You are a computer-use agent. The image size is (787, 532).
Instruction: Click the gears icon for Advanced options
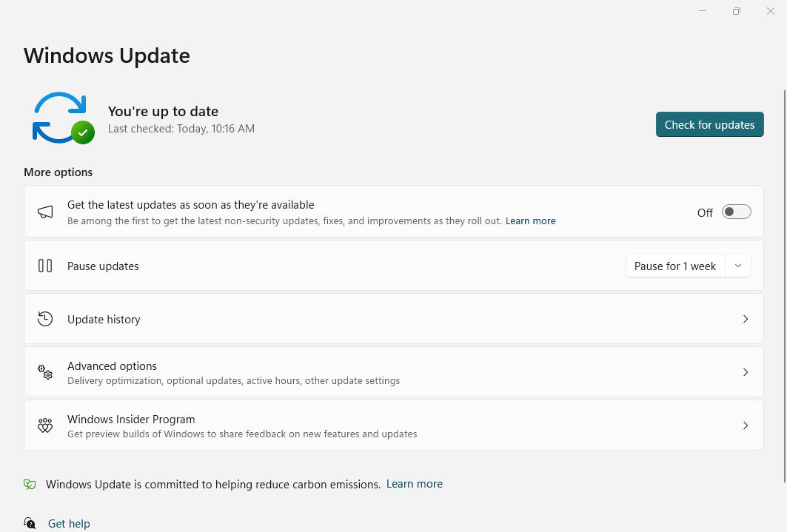point(45,372)
